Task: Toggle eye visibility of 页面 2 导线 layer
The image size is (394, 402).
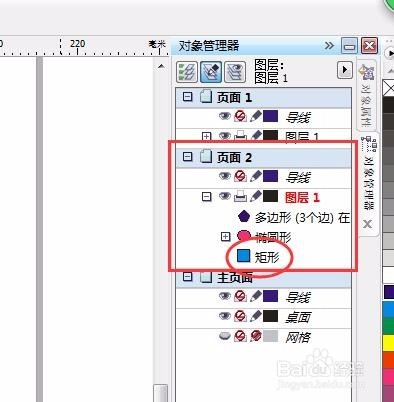Action: coord(225,176)
